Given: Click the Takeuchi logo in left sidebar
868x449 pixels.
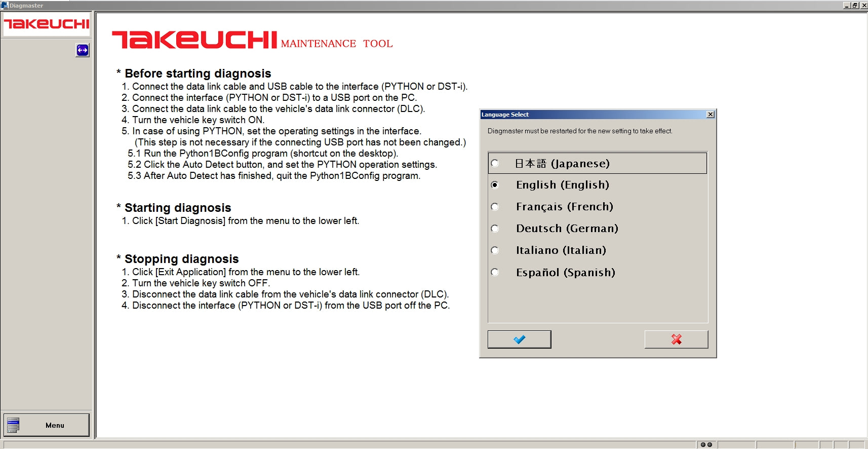Looking at the screenshot, I should click(x=47, y=24).
